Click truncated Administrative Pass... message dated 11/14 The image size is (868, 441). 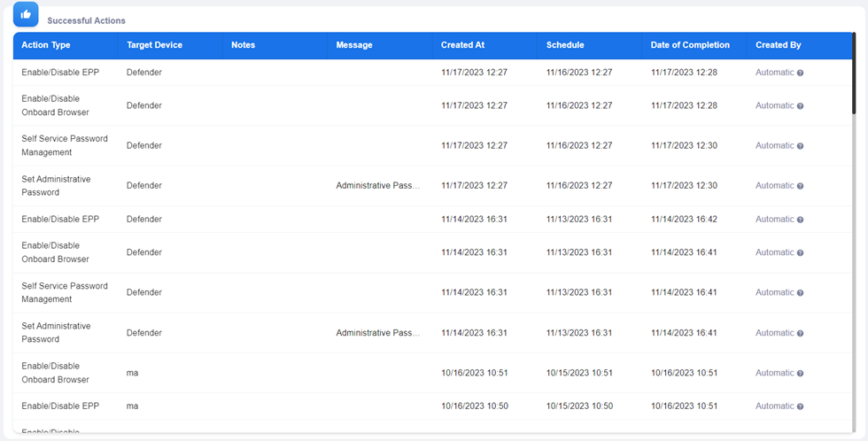click(378, 333)
